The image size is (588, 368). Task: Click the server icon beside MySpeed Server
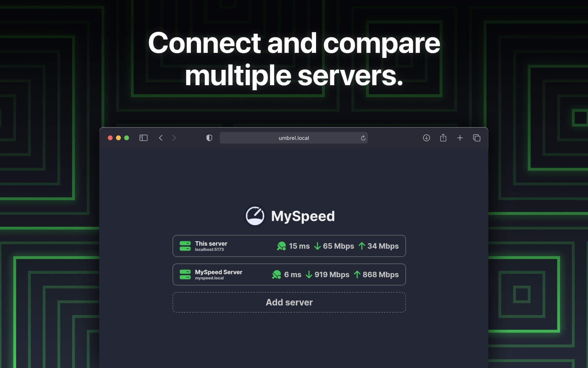click(185, 274)
